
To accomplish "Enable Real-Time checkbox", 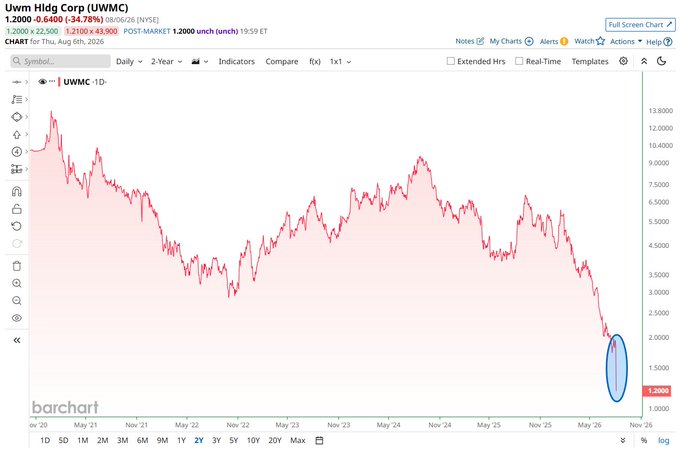I will point(519,61).
